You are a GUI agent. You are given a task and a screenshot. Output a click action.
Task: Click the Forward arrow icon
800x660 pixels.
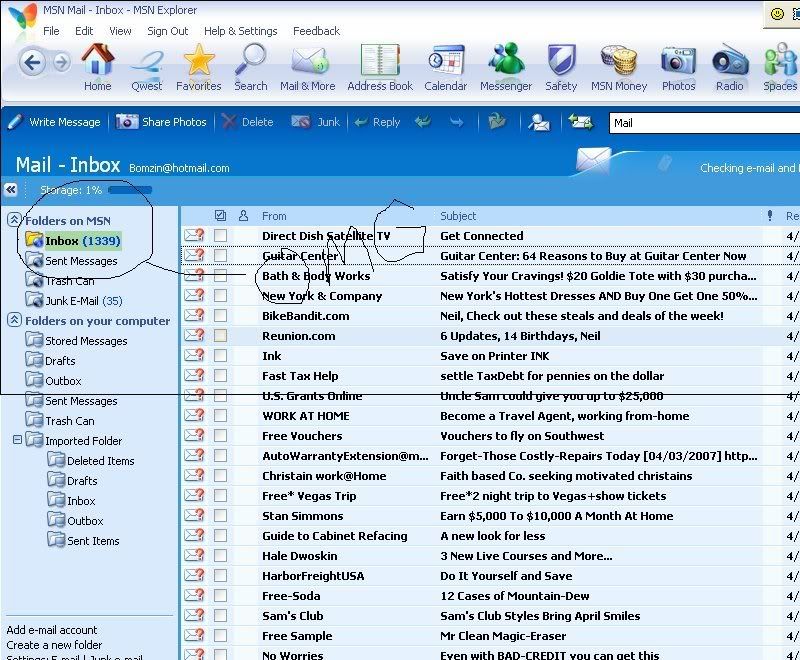pos(457,122)
